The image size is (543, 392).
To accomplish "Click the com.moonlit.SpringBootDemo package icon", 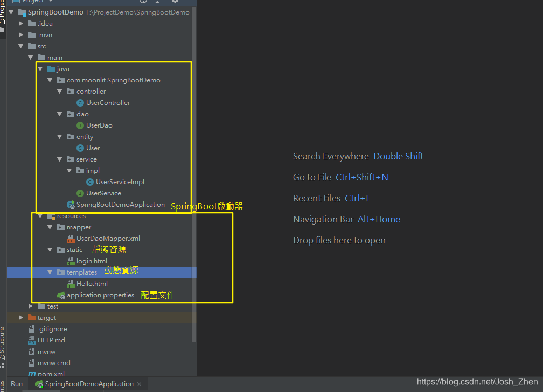I will click(x=61, y=80).
